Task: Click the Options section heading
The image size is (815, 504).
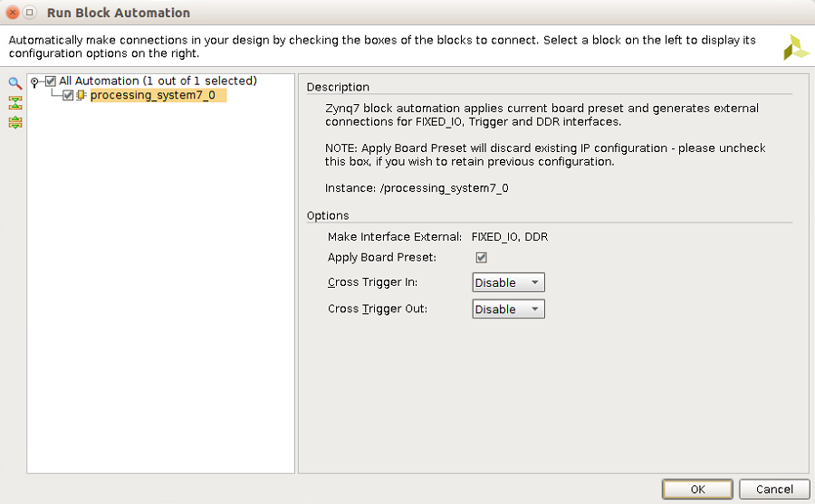Action: [328, 215]
